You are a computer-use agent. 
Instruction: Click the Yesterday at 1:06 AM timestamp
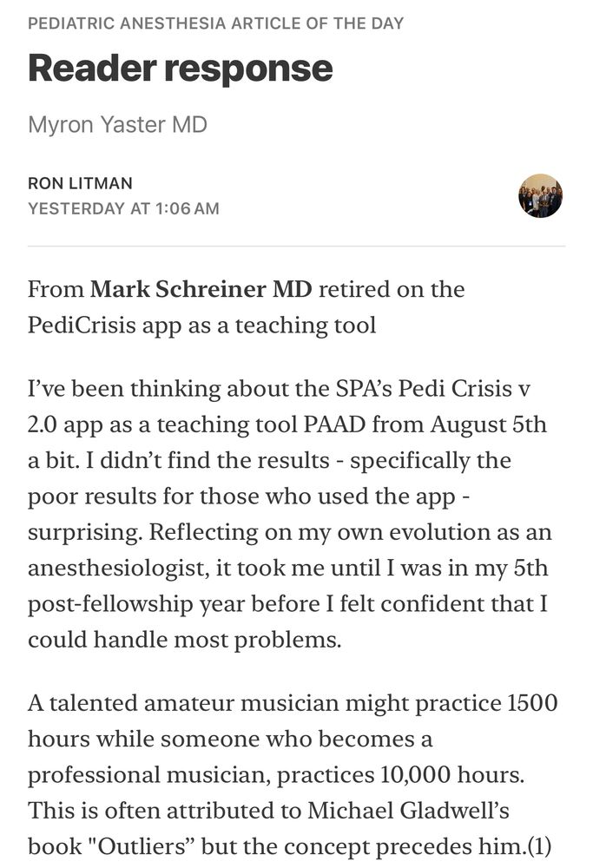click(123, 208)
